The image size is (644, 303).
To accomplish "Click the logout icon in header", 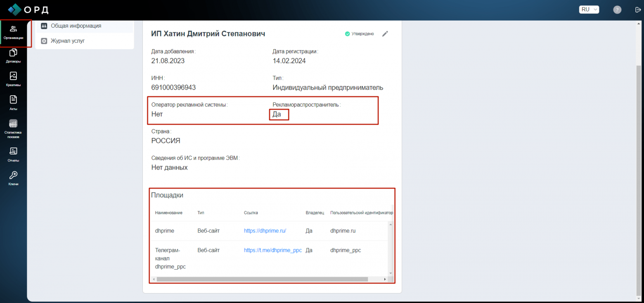I will [x=638, y=10].
